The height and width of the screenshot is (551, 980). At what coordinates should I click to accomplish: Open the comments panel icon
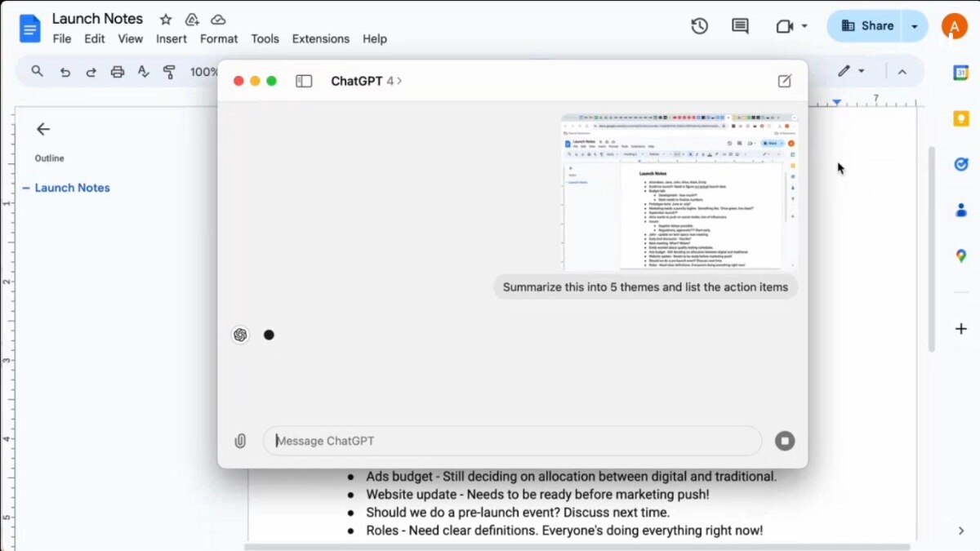(x=740, y=26)
